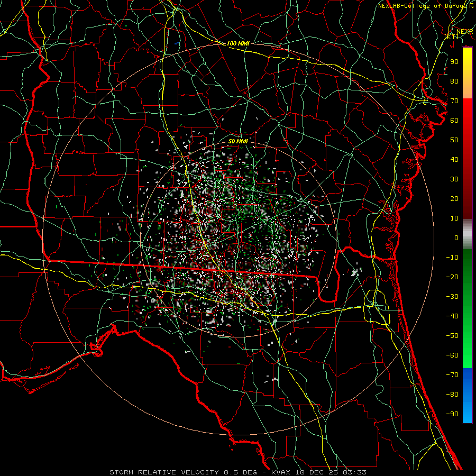Click the STORM RELATIVE VELOCITY title text

point(164,472)
